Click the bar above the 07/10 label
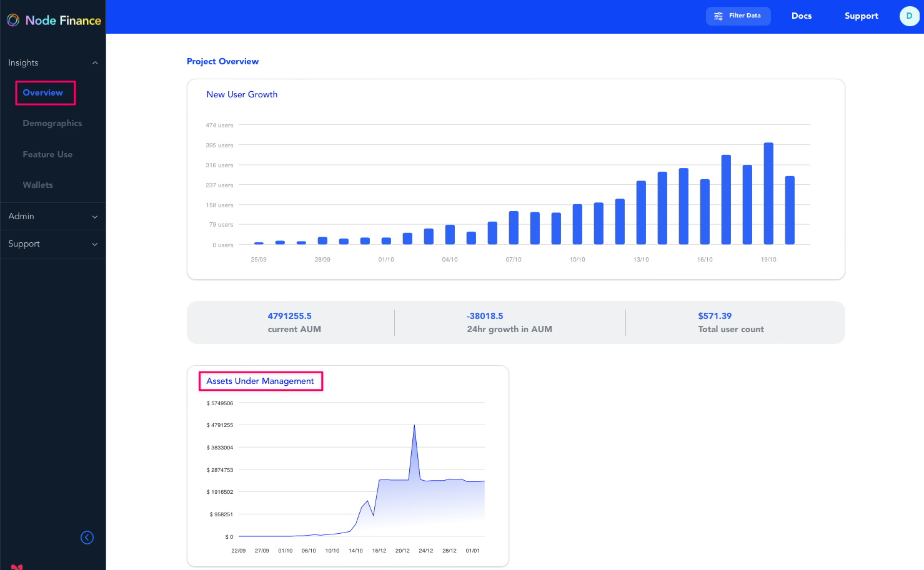This screenshot has height=570, width=924. (x=514, y=228)
